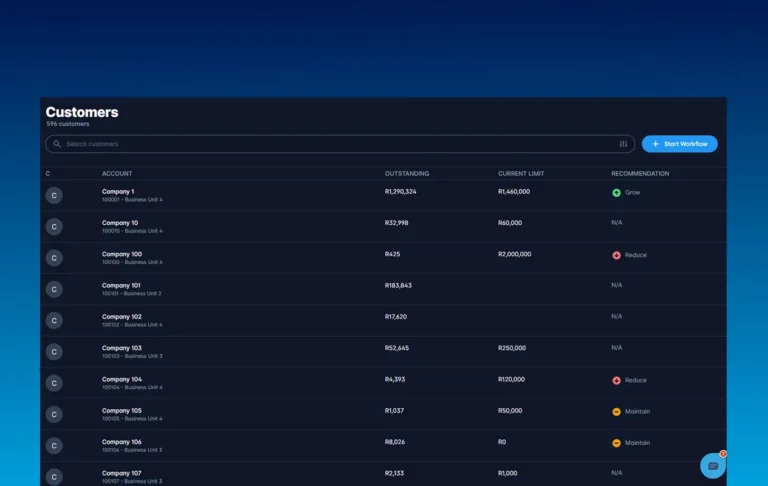
Task: Click Company 1 avatar circle
Action: pos(54,196)
